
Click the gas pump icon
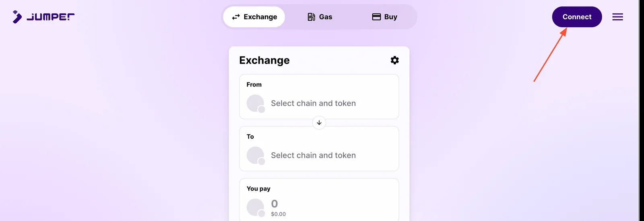tap(311, 17)
